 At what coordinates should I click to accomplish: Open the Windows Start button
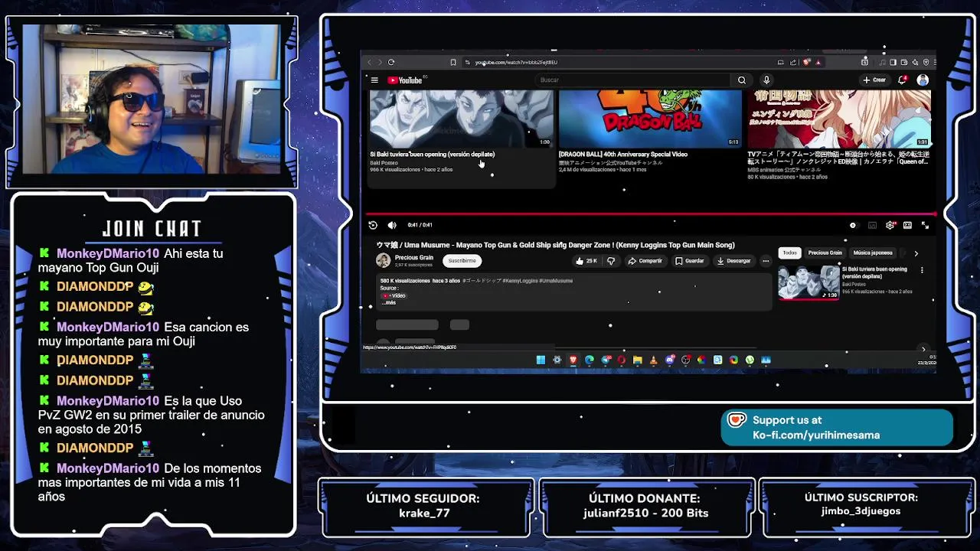pyautogui.click(x=541, y=360)
